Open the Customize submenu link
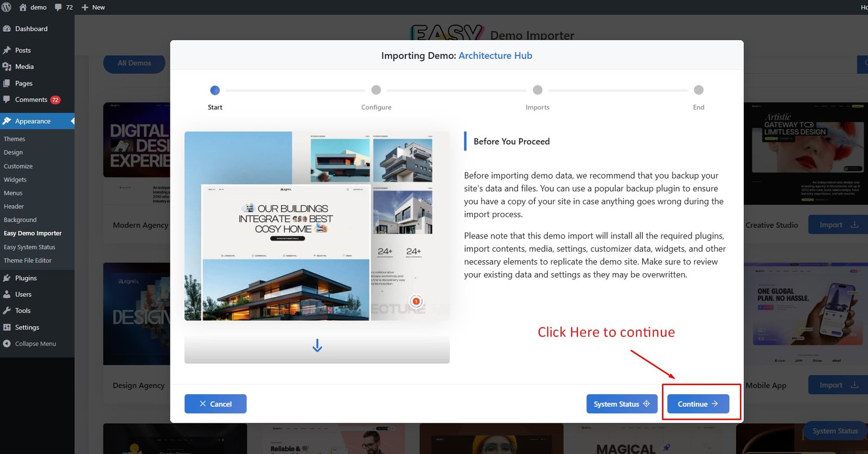The width and height of the screenshot is (868, 454). (18, 166)
